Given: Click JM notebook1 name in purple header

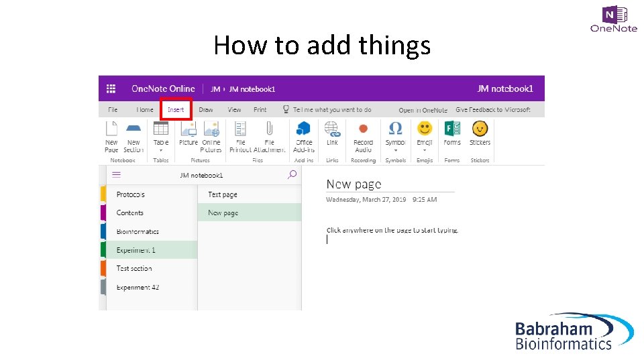Looking at the screenshot, I should (x=505, y=88).
